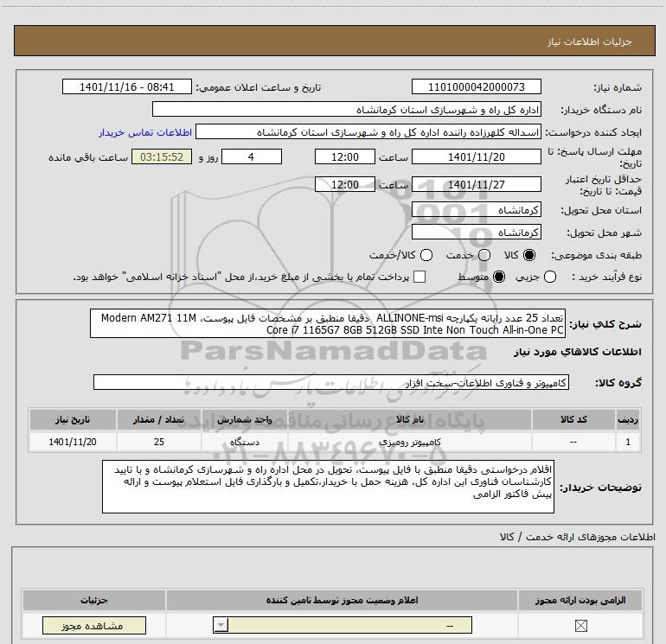This screenshot has width=666, height=644.
Task: Click the request creator name field
Action: [368, 131]
